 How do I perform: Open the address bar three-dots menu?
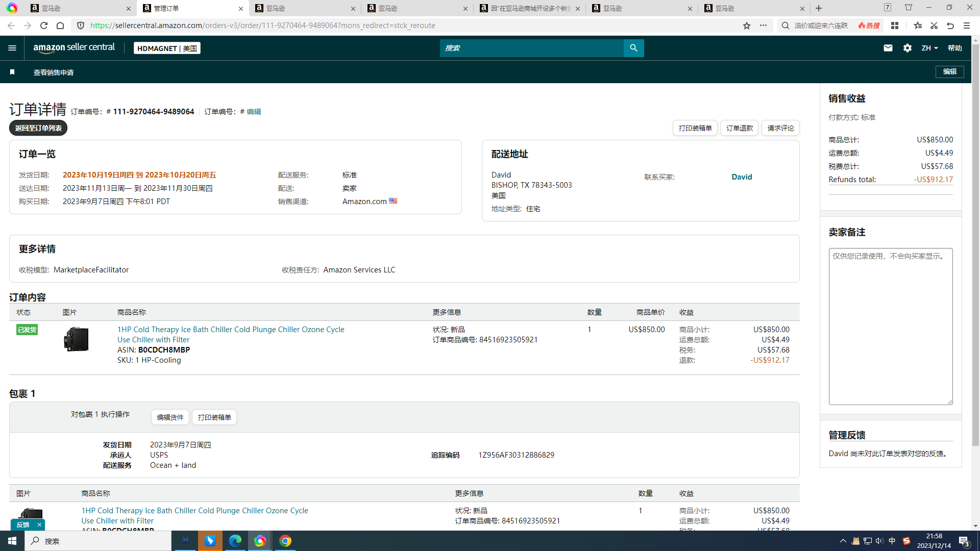pyautogui.click(x=763, y=26)
